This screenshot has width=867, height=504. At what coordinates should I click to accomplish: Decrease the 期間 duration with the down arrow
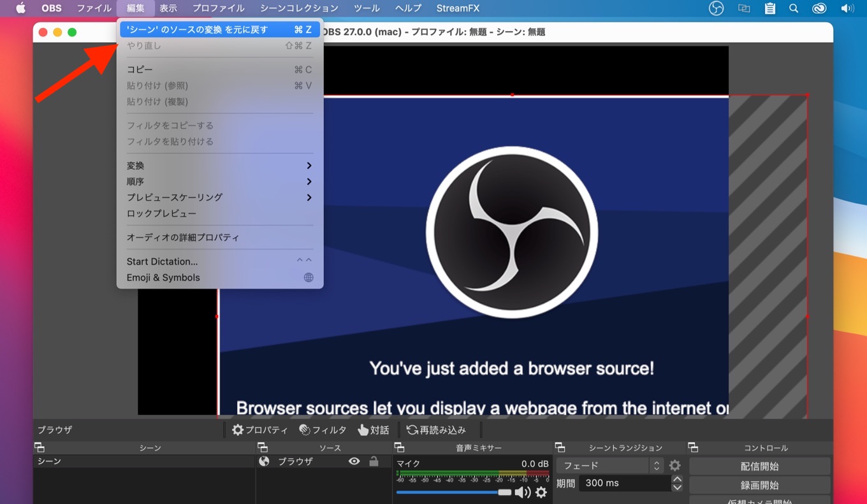677,487
